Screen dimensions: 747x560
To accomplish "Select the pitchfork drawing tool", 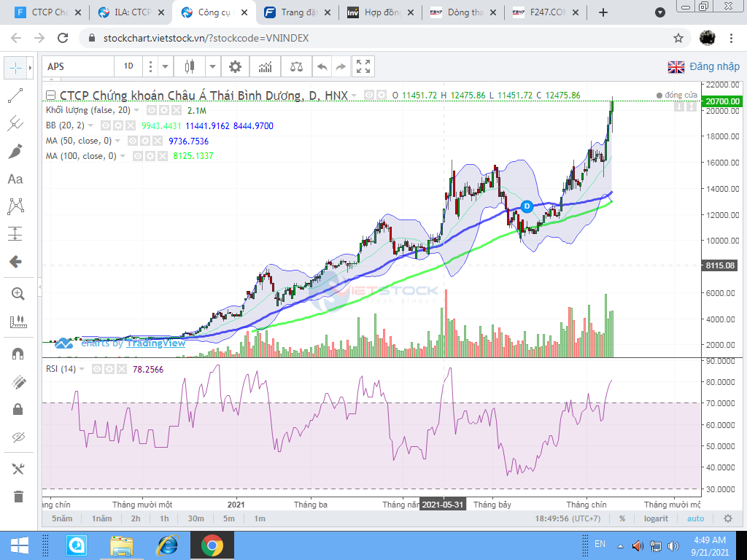I will [15, 123].
